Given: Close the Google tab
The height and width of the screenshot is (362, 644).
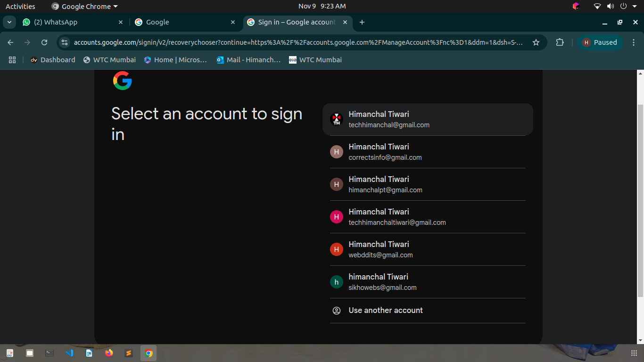Looking at the screenshot, I should tap(233, 22).
